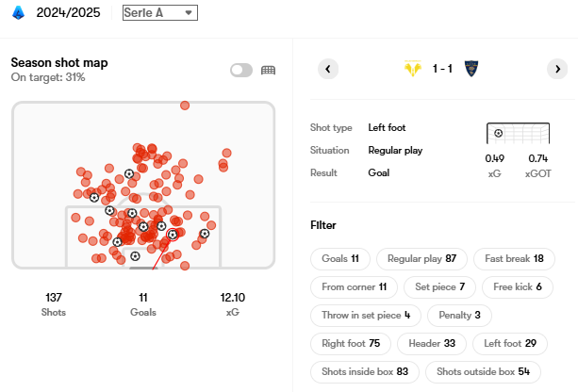Click the goal net icon beside the toggle

coord(268,70)
